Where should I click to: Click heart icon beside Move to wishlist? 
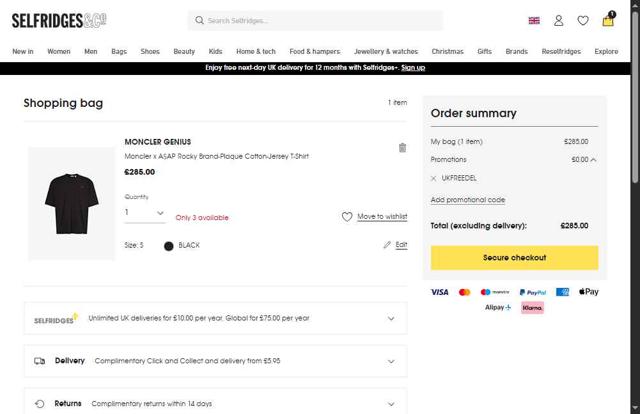tap(347, 216)
